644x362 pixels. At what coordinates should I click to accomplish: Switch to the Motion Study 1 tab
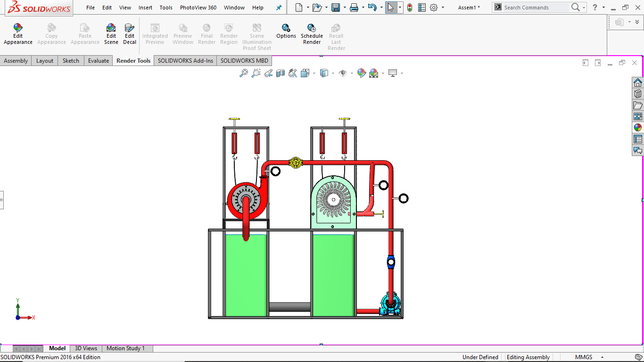(125, 348)
